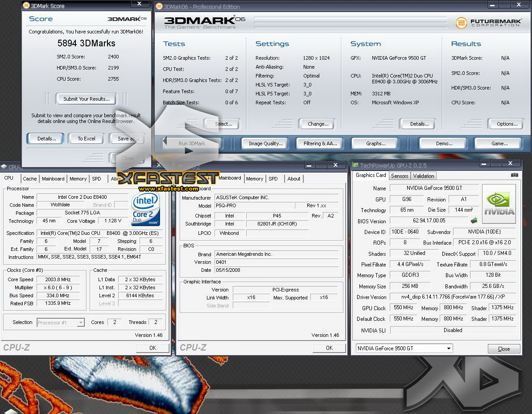This screenshot has width=532, height=414.
Task: Select the CPU tab in CPU-Z
Action: point(9,178)
